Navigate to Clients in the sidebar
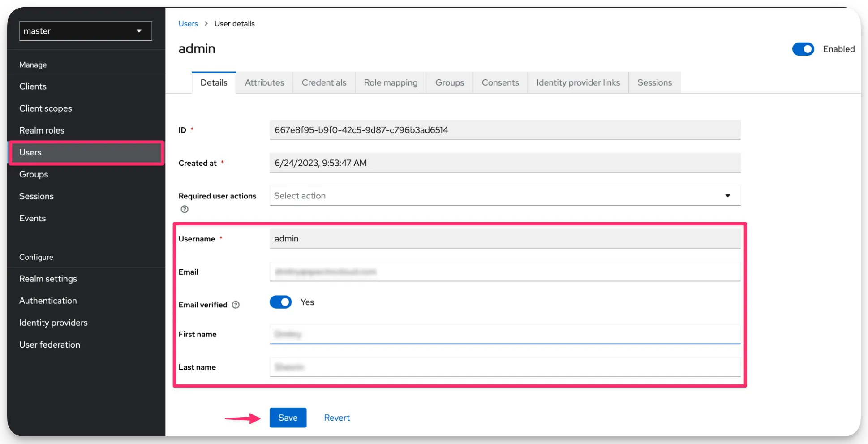This screenshot has height=444, width=868. (33, 86)
